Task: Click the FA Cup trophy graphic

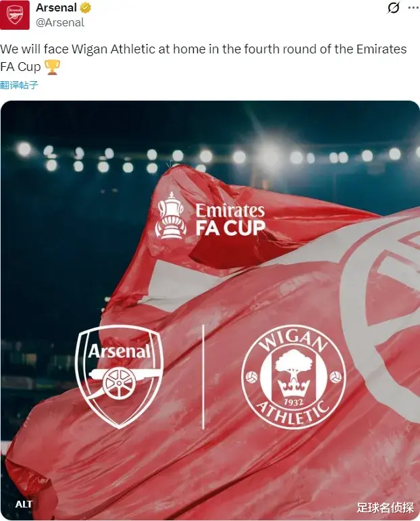Action: click(171, 216)
